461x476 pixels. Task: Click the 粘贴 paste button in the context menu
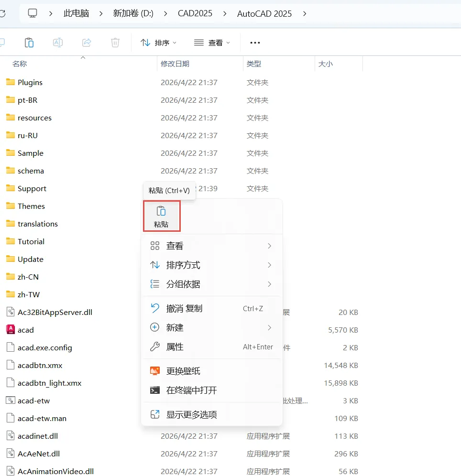click(x=162, y=216)
